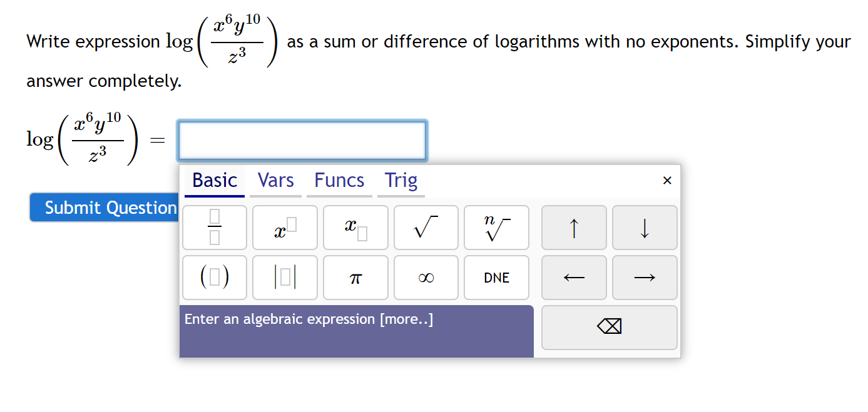Image resolution: width=868 pixels, height=412 pixels.
Task: Insert a square root symbol
Action: click(426, 228)
